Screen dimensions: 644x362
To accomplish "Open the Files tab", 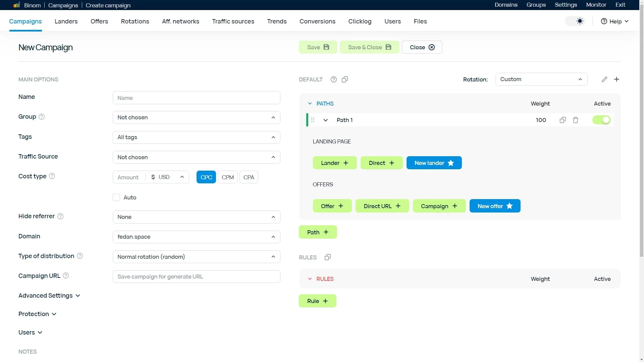I will coord(420,21).
